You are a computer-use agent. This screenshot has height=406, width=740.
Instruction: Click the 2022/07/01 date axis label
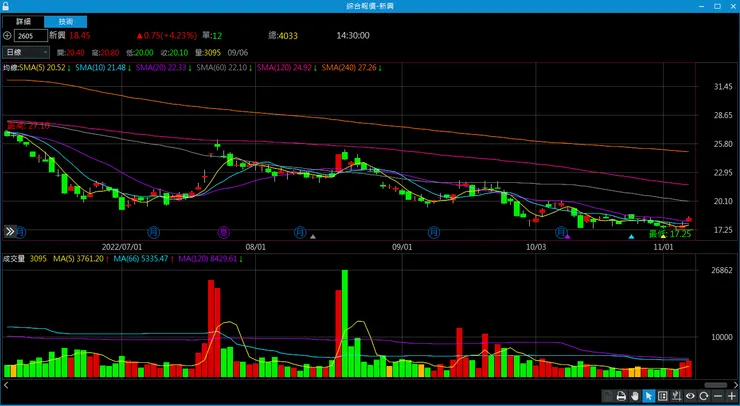tap(122, 247)
